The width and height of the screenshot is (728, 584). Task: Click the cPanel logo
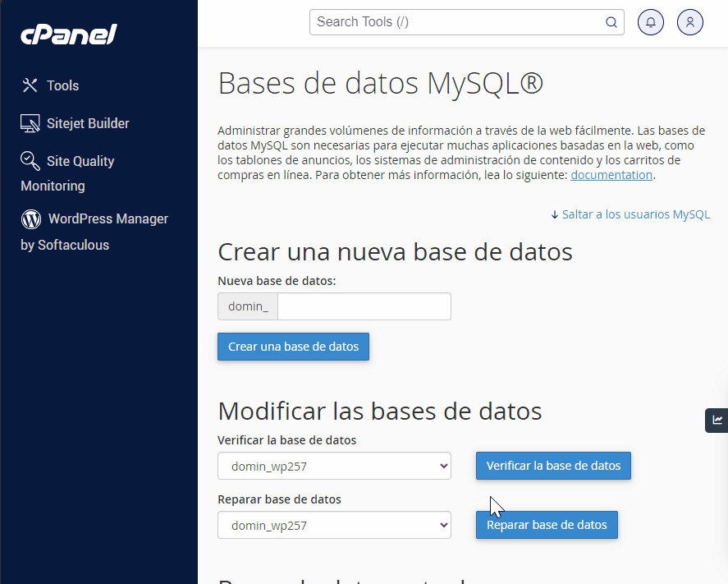point(69,34)
